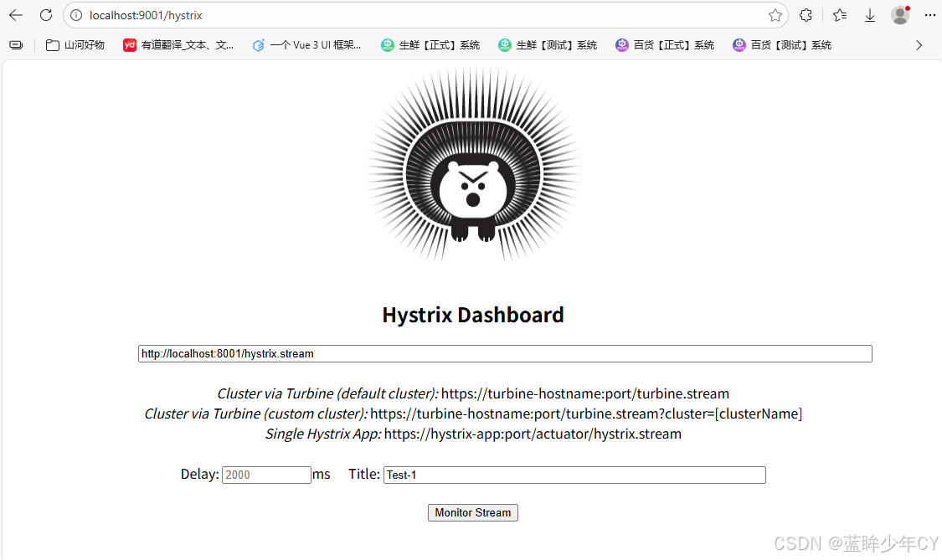This screenshot has height=560, width=942.
Task: Reload the page with the refresh icon
Action: [46, 15]
